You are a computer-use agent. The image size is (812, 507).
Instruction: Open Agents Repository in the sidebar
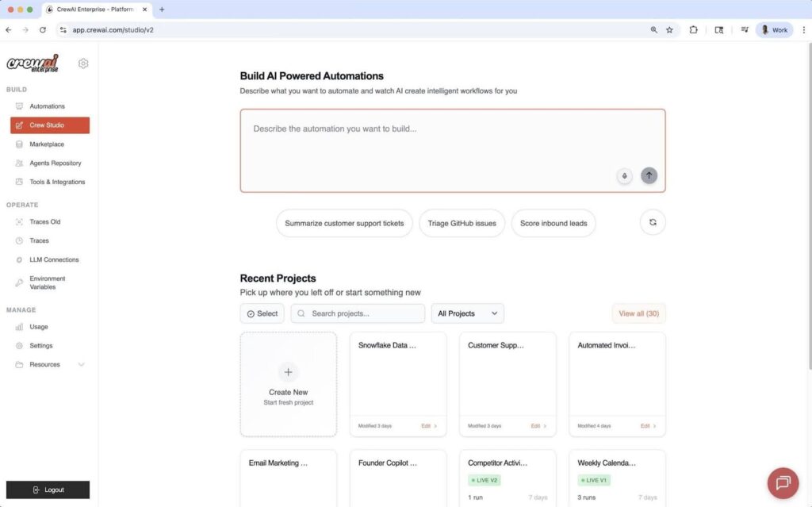point(50,163)
